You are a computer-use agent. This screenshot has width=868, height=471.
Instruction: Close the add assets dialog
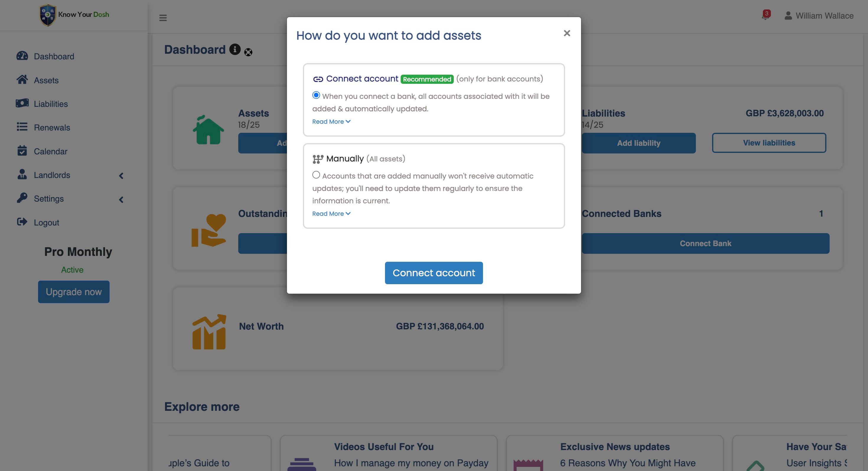(x=567, y=33)
